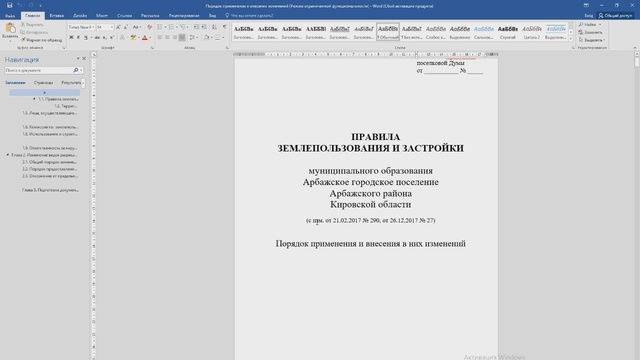The width and height of the screenshot is (640, 360).
Task: Go to Глава 3 heading in navigation
Action: pos(50,190)
